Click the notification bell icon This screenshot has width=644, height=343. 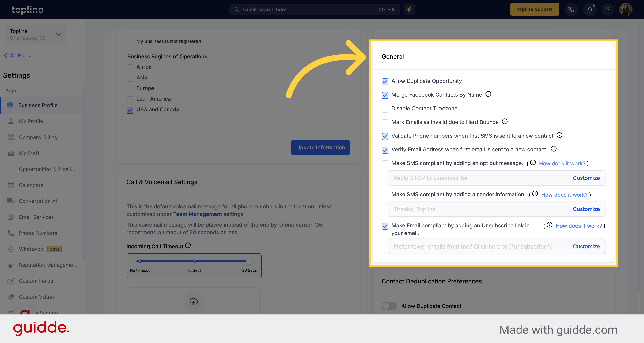coord(589,9)
